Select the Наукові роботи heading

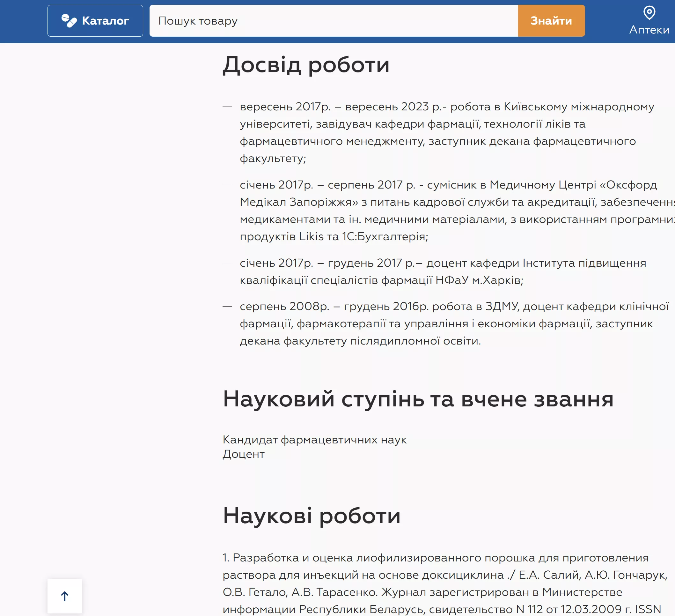coord(312,516)
